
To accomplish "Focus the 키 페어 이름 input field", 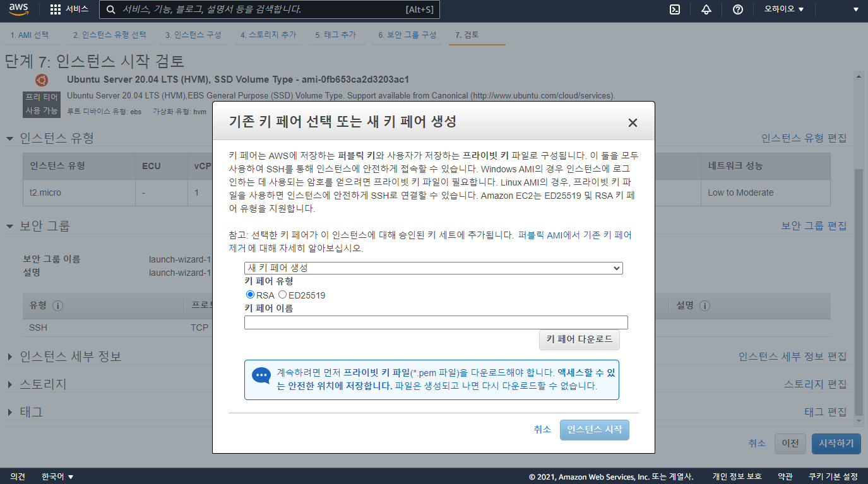I will point(436,322).
